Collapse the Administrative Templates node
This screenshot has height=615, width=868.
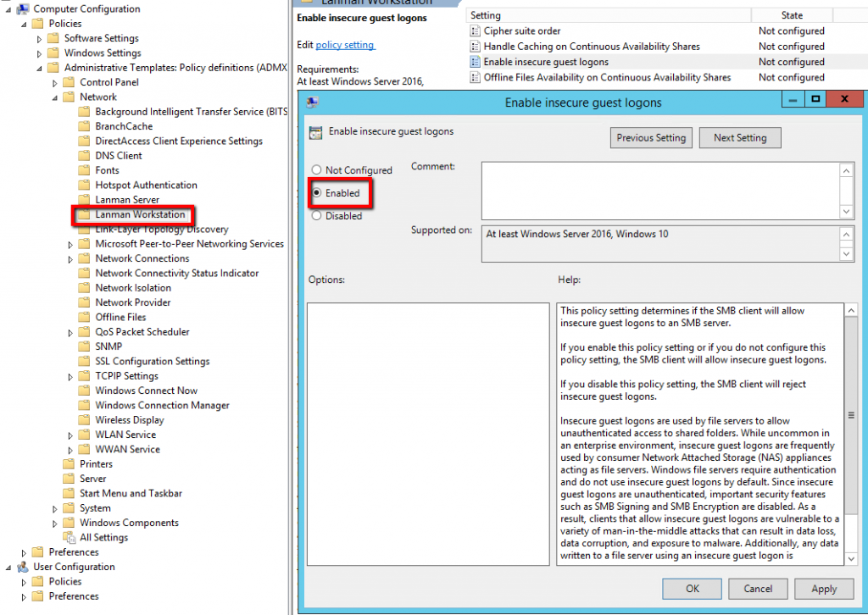click(39, 69)
